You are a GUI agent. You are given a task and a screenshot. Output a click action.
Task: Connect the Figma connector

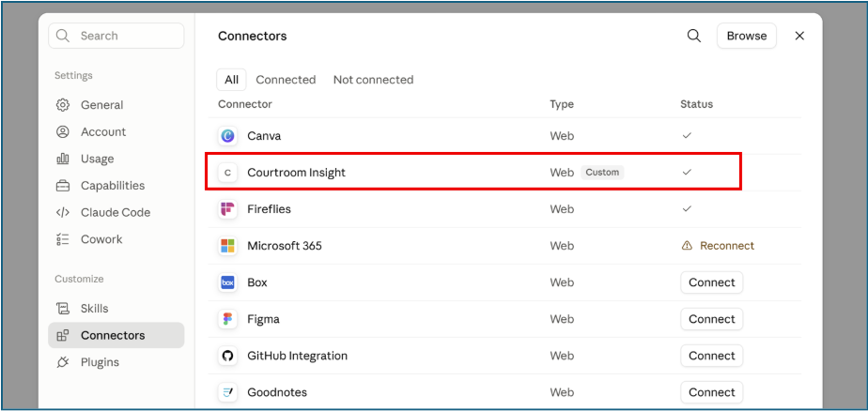tap(712, 319)
